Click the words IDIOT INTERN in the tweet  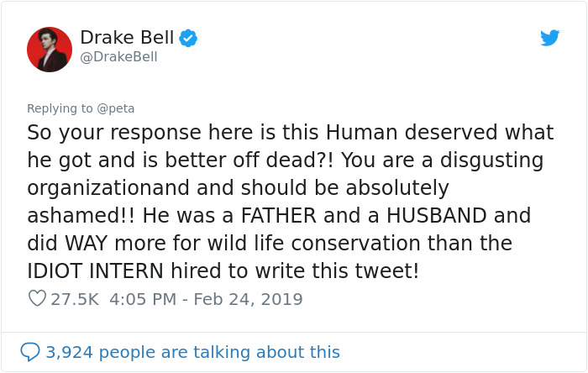(x=95, y=271)
